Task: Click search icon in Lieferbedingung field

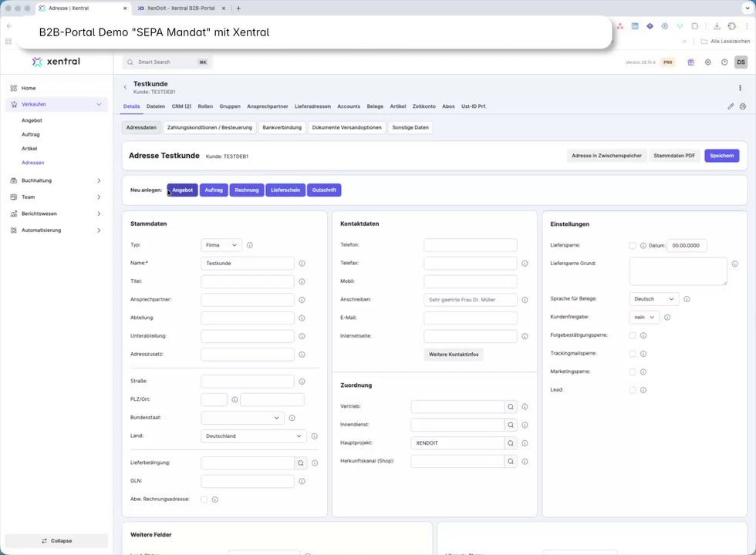Action: click(x=300, y=463)
